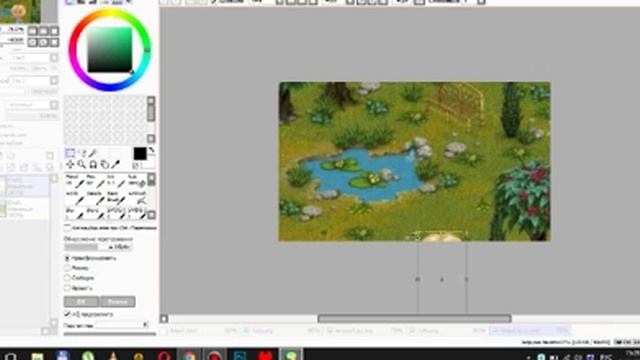This screenshot has width=640, height=360.
Task: Select the top highlighted layer in layer list
Action: point(25,186)
